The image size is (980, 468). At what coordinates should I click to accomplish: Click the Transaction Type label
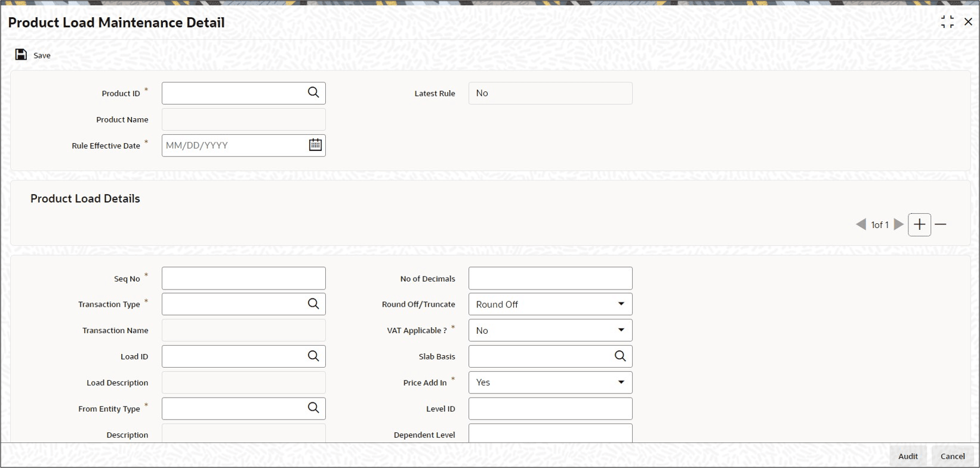point(109,304)
